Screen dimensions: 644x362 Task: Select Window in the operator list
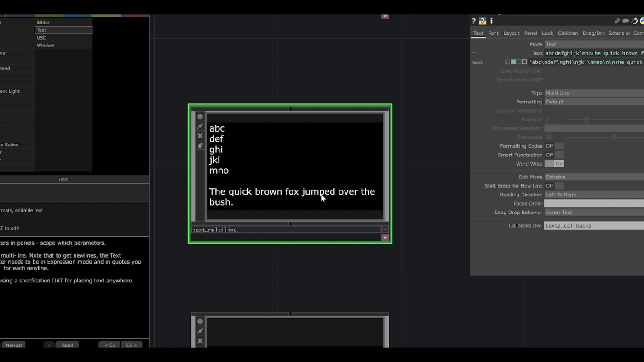[63, 46]
